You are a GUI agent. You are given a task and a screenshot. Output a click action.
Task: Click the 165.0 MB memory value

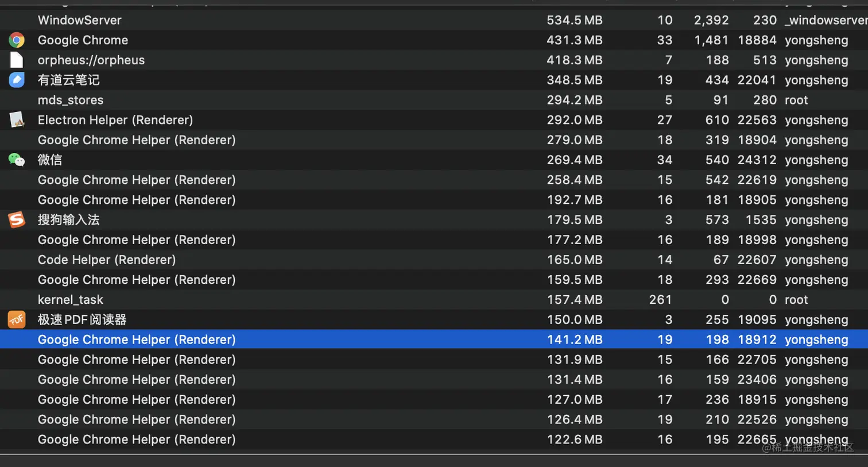(x=575, y=260)
